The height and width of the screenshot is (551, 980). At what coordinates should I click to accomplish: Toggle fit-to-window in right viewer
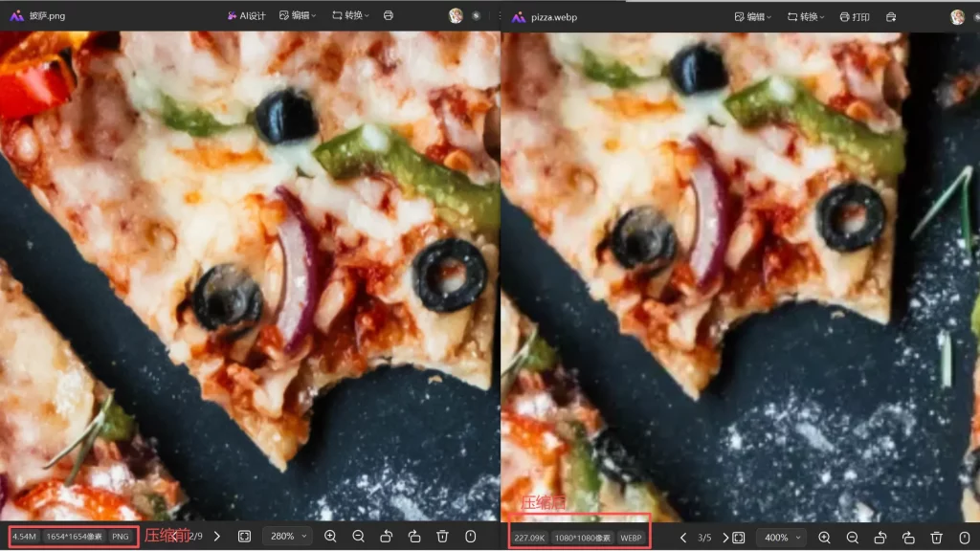point(739,538)
